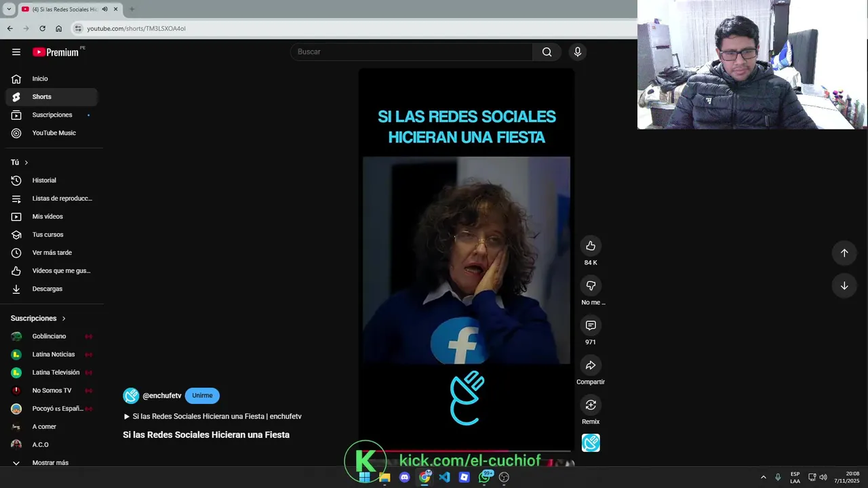Image resolution: width=868 pixels, height=488 pixels.
Task: Open Descargas in the sidebar
Action: (52, 289)
